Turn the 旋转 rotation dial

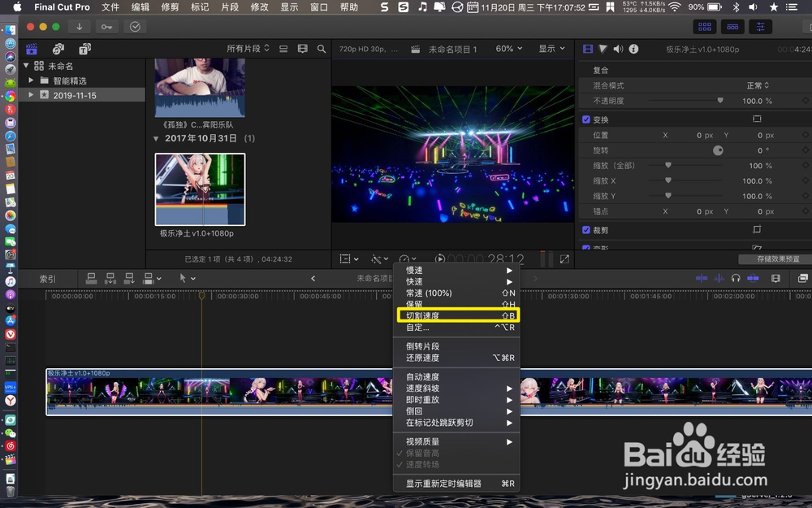tap(718, 150)
